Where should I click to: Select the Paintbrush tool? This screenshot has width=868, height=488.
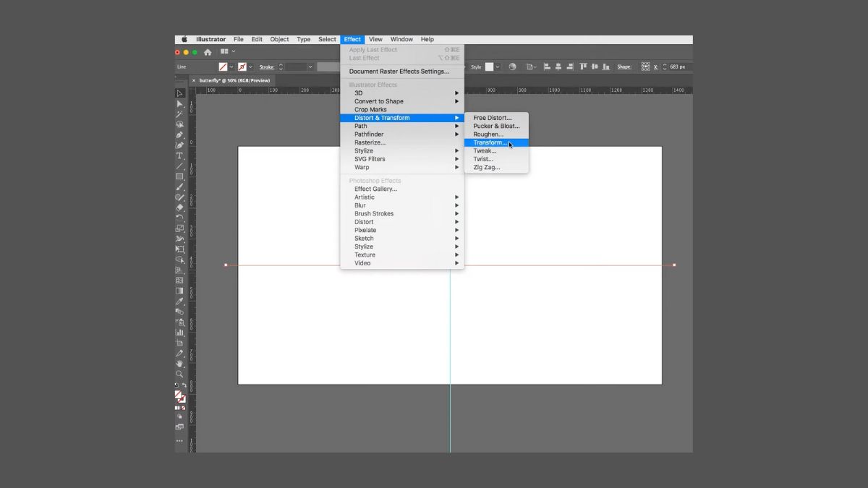pyautogui.click(x=179, y=187)
